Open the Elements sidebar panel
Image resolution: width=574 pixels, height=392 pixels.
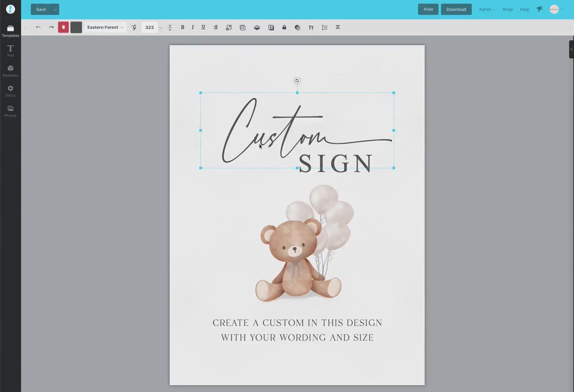click(x=10, y=71)
